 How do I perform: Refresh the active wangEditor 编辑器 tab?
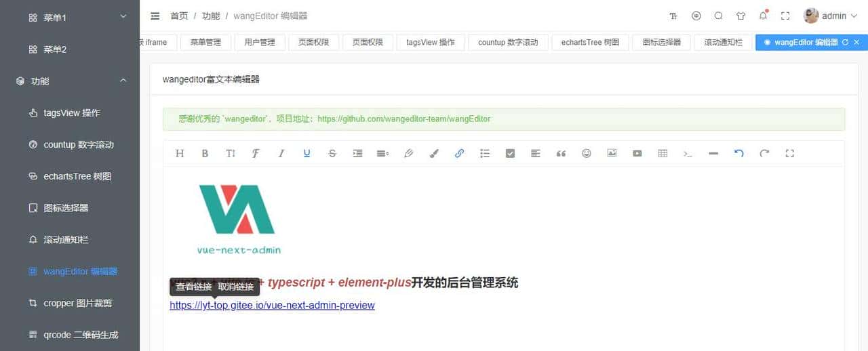coord(845,42)
